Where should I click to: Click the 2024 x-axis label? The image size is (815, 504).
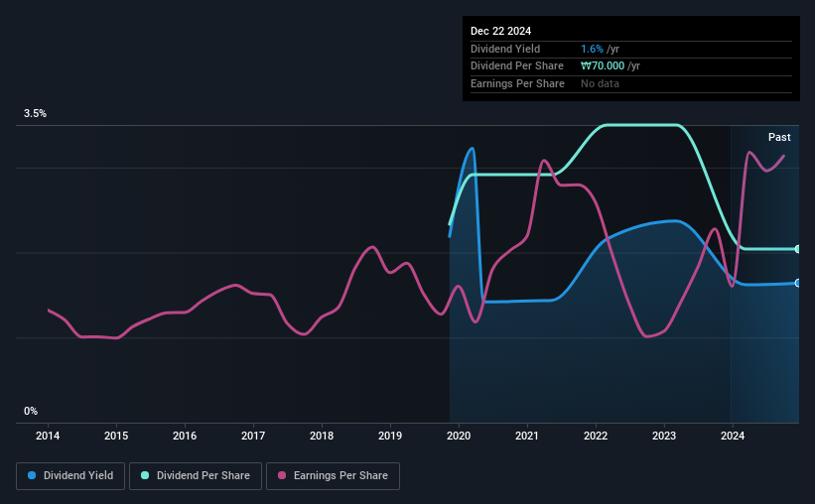(733, 436)
